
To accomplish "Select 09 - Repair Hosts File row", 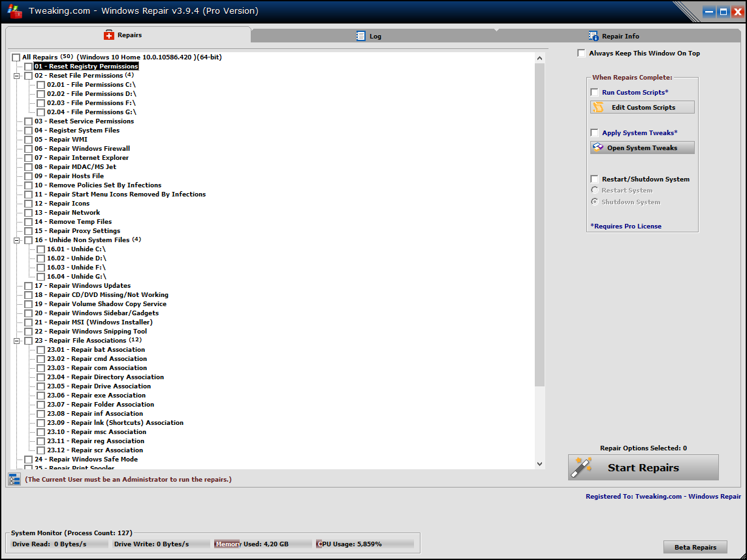I will 69,176.
